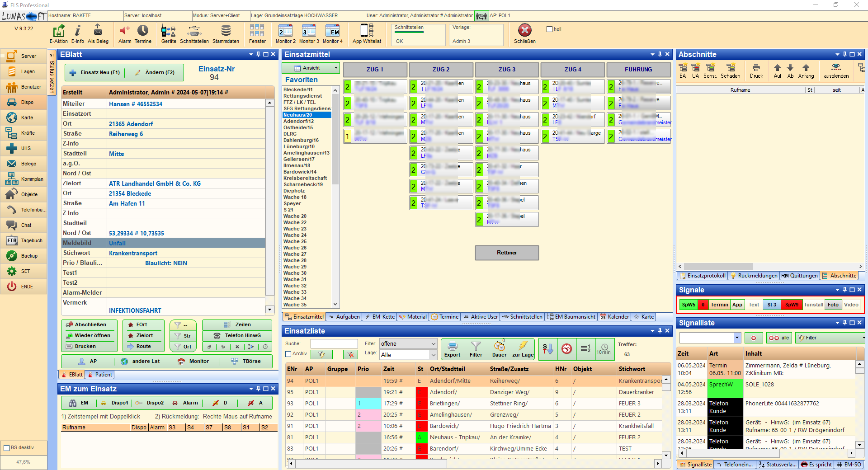Open Monitor 2 from toolbar
Image resolution: width=868 pixels, height=470 pixels.
point(285,32)
